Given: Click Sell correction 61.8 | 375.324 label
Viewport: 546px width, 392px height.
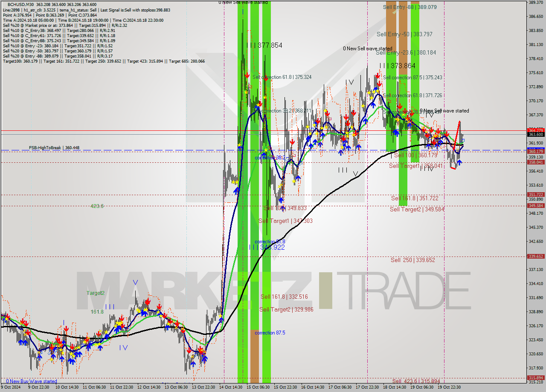Looking at the screenshot, I should coord(282,77).
